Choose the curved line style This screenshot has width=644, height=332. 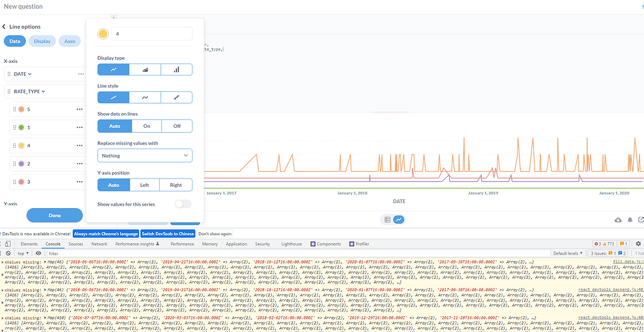click(145, 97)
